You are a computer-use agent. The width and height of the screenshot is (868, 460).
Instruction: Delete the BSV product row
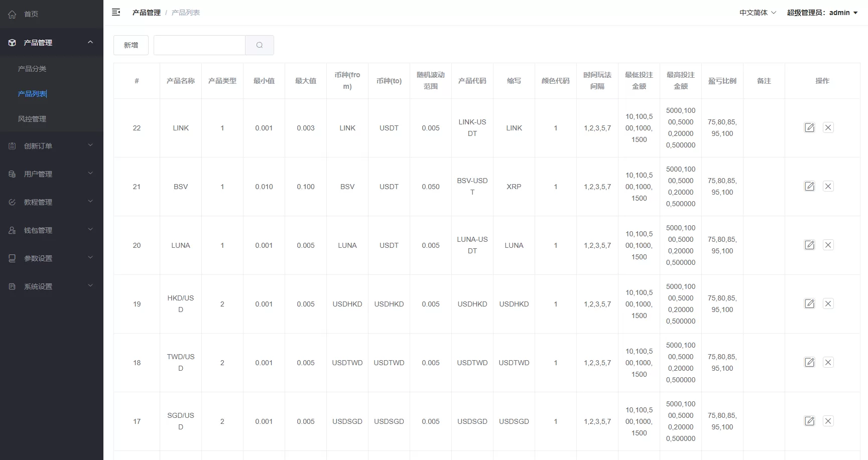828,187
